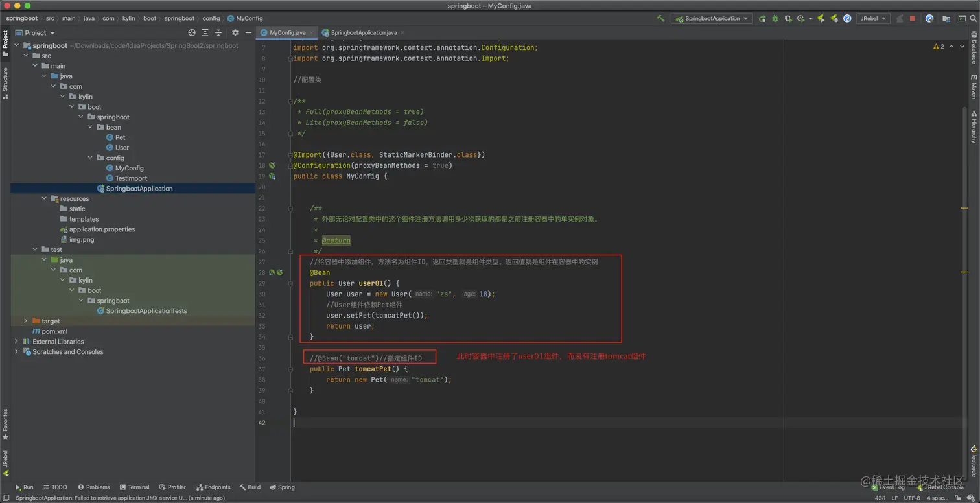Open the Endpoints tool window
Image resolution: width=980 pixels, height=503 pixels.
213,487
